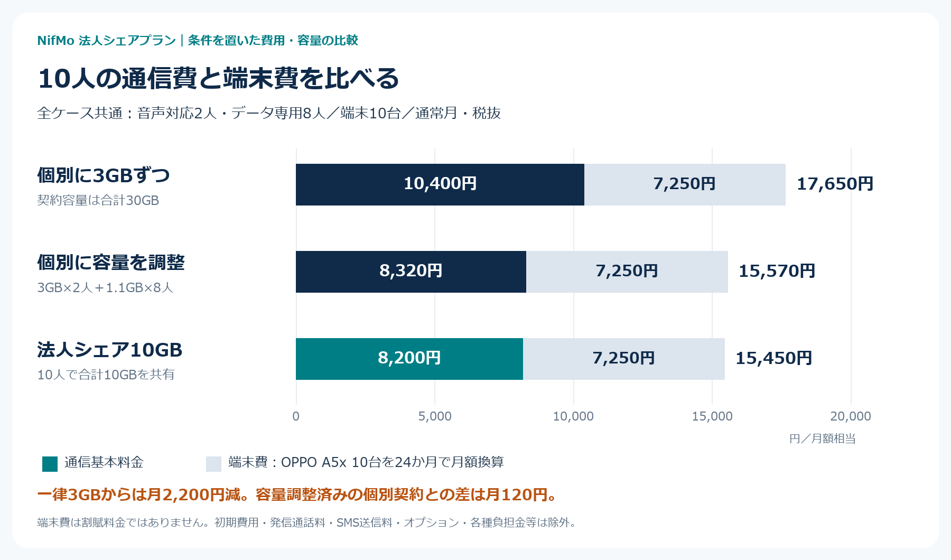Click the 契約容量は合計30GB subtitle
The width and height of the screenshot is (951, 560).
(x=98, y=200)
